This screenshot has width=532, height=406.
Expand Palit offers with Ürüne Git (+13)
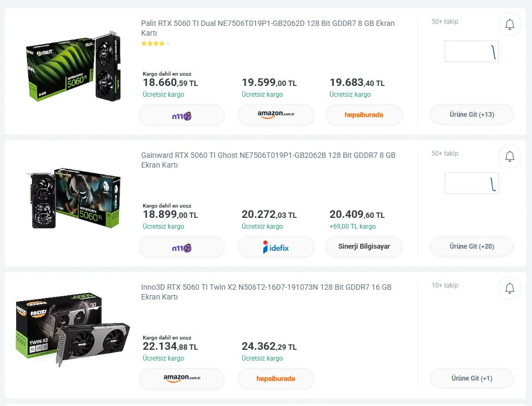point(471,115)
